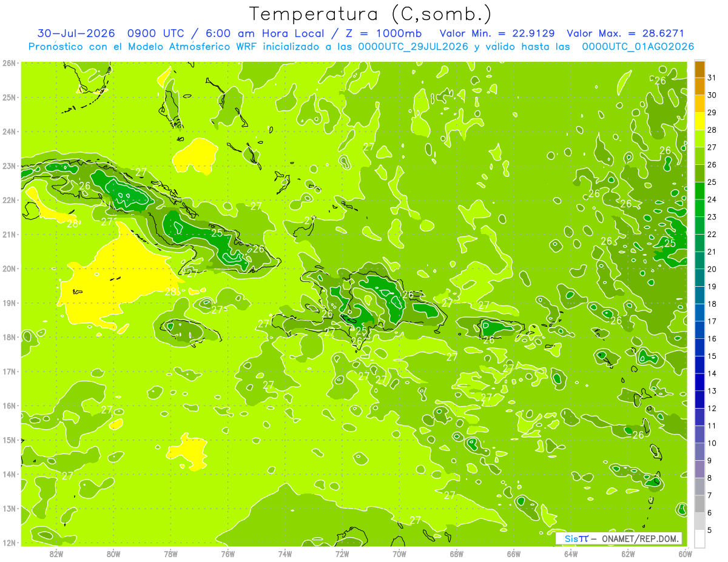This screenshot has height=562, width=728.
Task: Click the legend swatch between 23 and 24
Action: click(x=699, y=208)
